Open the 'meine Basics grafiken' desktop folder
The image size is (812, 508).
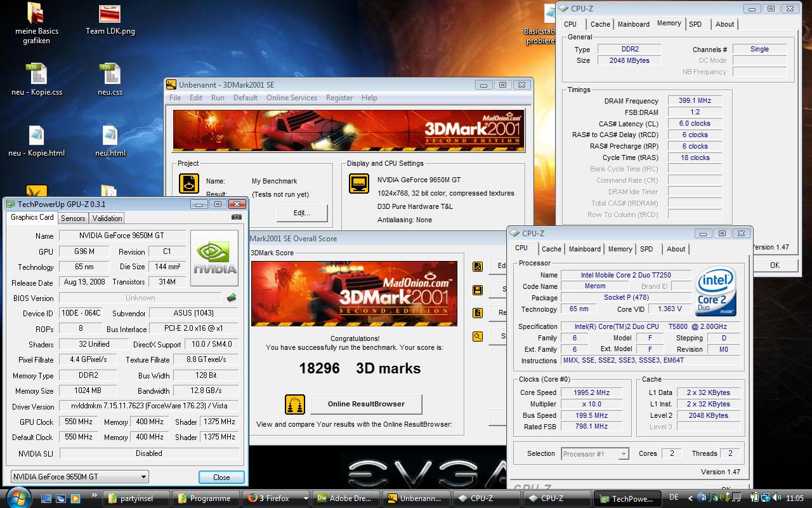click(x=37, y=24)
